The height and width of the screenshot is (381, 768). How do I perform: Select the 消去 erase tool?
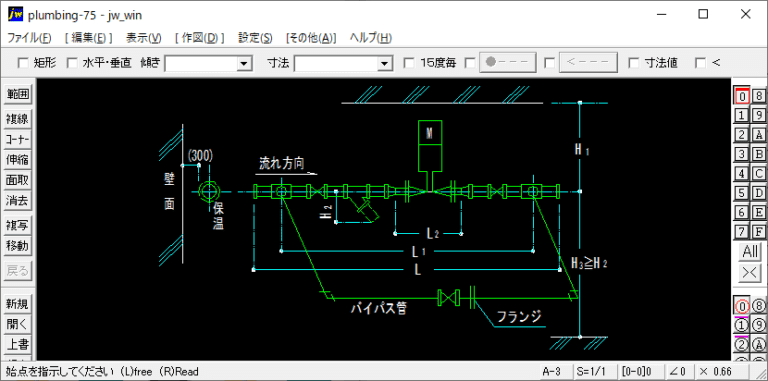pyautogui.click(x=17, y=200)
